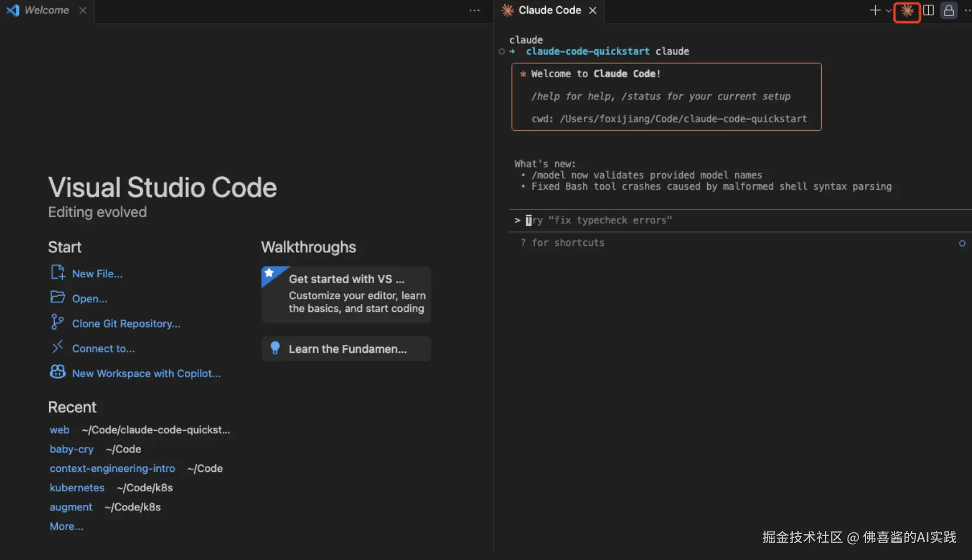972x560 pixels.
Task: Toggle the editor group lock icon
Action: (x=949, y=11)
